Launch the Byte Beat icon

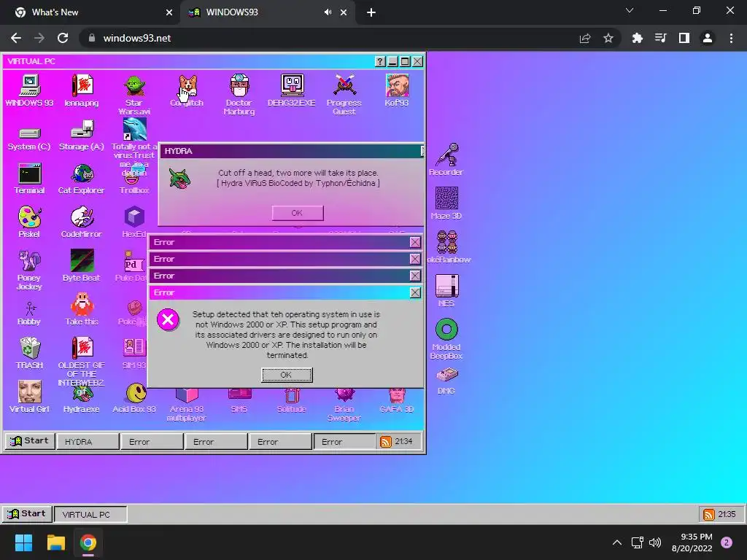coord(82,261)
